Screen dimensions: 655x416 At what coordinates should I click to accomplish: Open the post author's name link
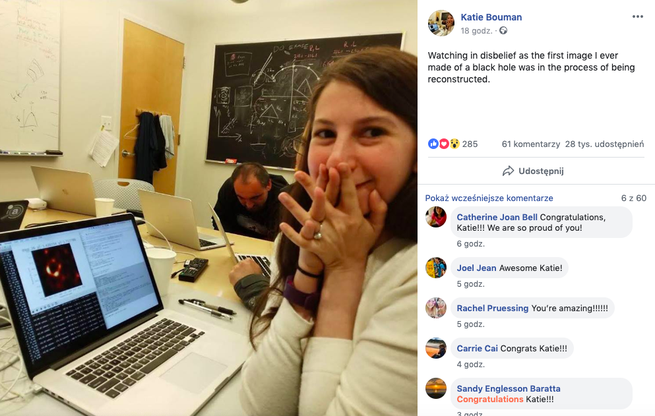tap(491, 17)
